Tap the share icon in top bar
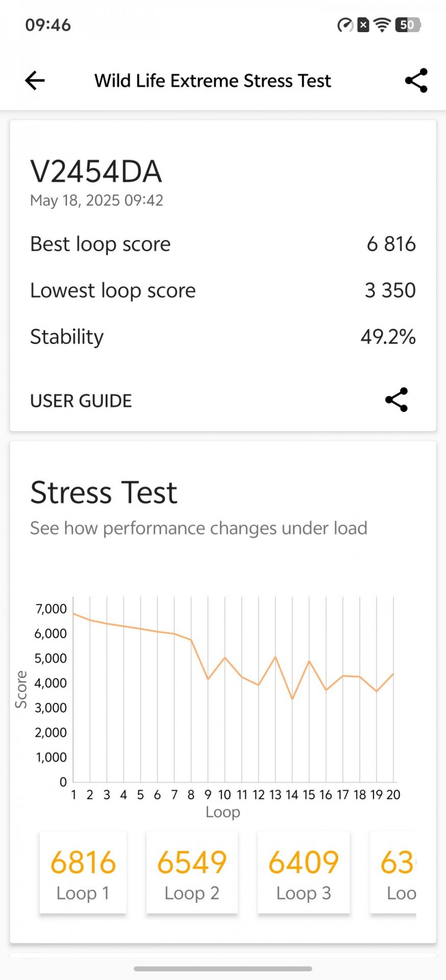 (416, 81)
